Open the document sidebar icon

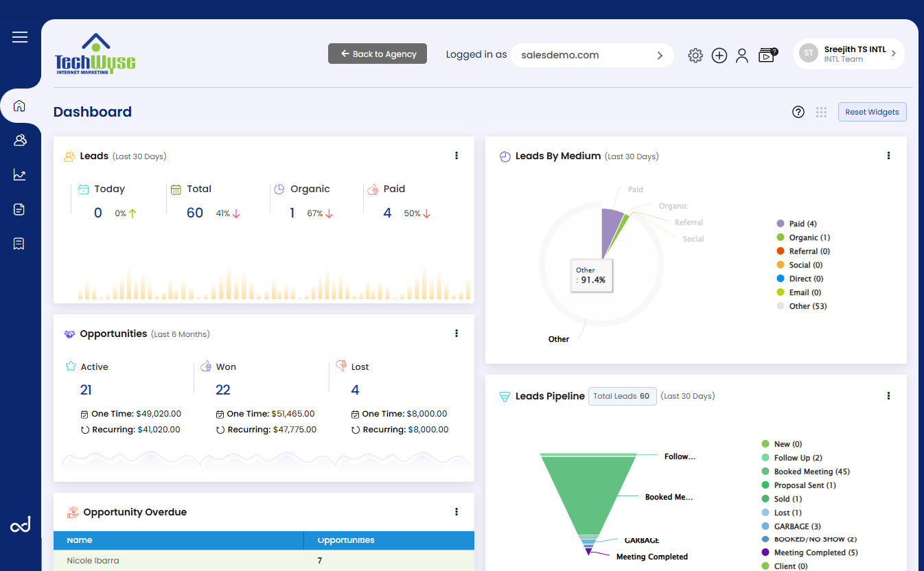click(x=19, y=209)
